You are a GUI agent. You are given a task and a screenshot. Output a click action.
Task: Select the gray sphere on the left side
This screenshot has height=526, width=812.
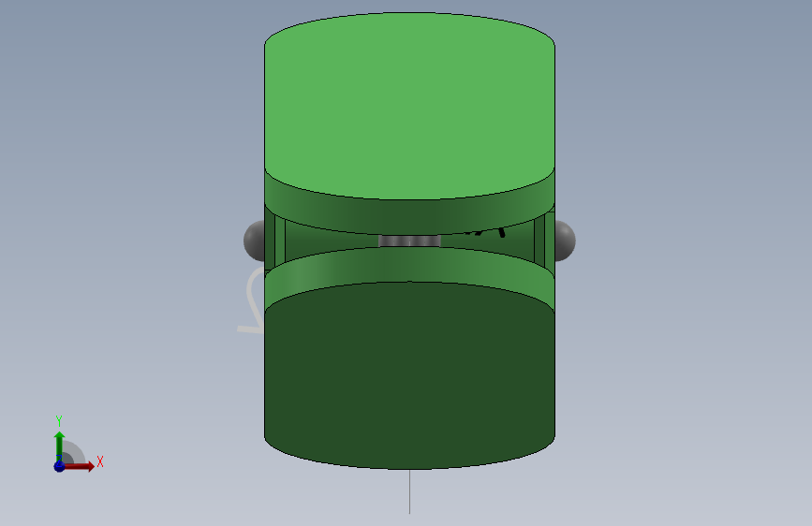click(x=255, y=241)
